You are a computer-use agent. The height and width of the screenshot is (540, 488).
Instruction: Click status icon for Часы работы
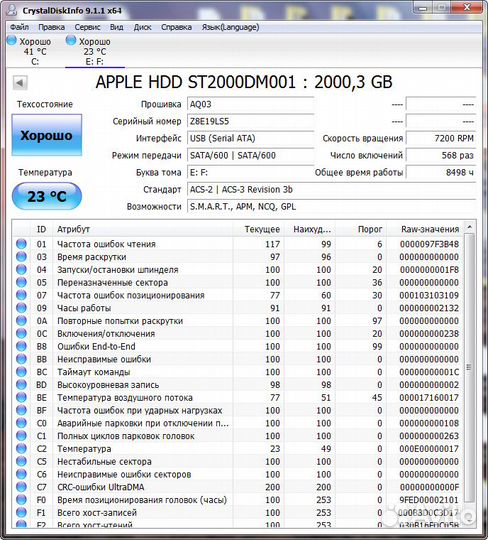21,308
